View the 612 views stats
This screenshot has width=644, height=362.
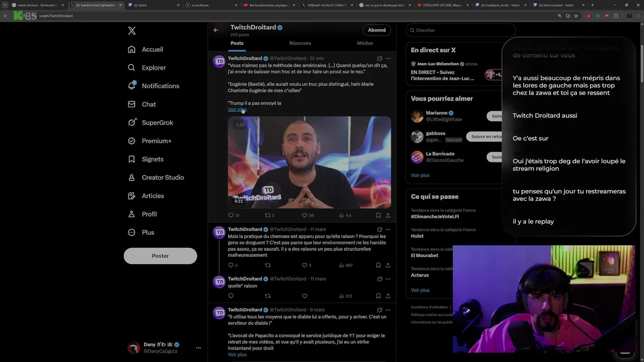[345, 296]
